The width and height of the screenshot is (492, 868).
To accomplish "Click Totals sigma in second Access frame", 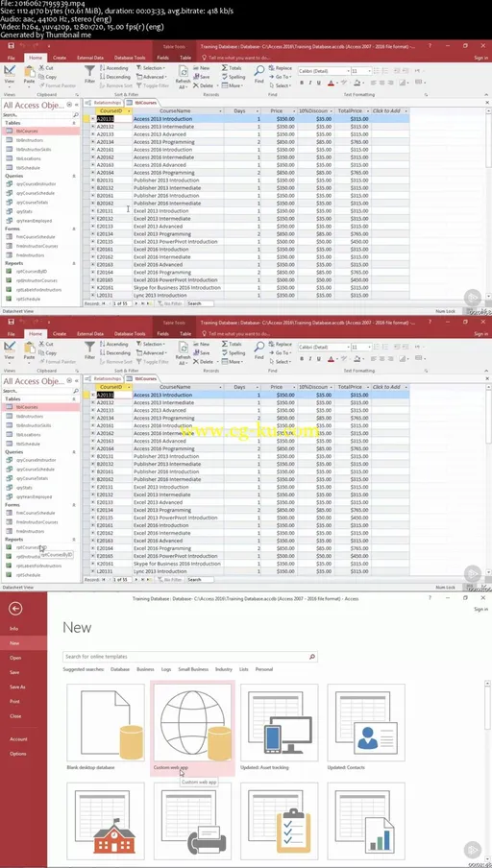I will click(232, 344).
